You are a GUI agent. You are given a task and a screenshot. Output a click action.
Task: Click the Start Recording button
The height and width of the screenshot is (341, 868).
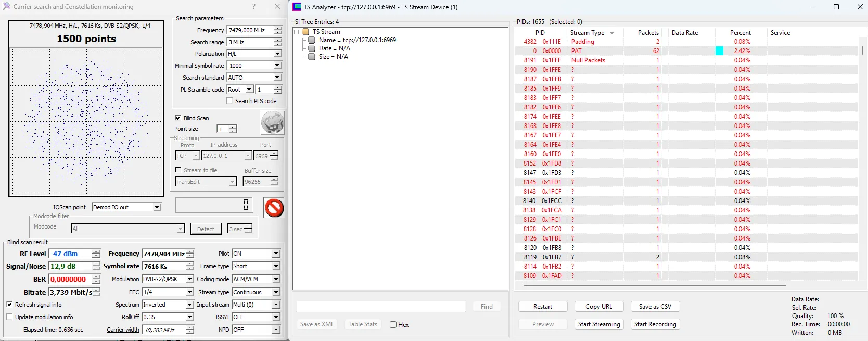point(655,324)
